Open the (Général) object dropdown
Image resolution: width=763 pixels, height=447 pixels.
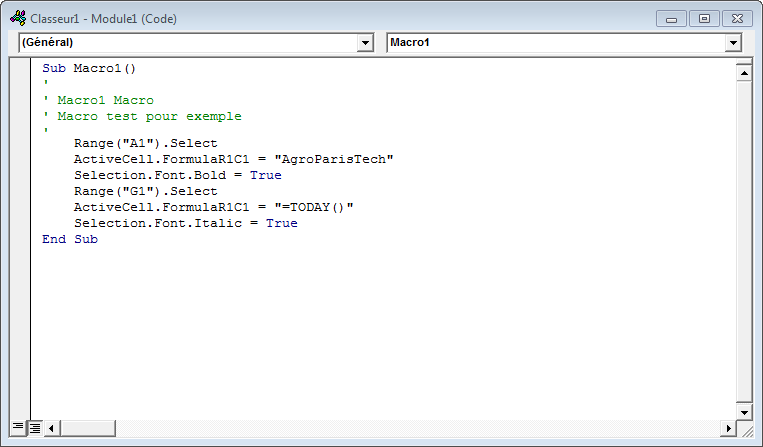pos(365,43)
